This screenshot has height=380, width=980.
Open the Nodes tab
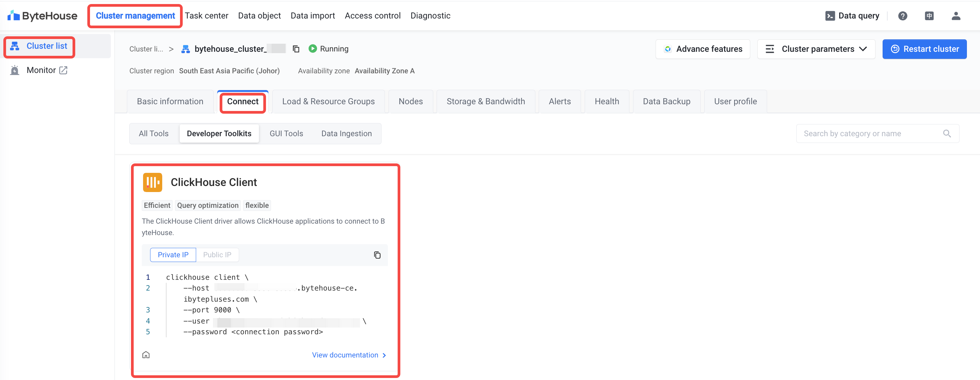[410, 101]
